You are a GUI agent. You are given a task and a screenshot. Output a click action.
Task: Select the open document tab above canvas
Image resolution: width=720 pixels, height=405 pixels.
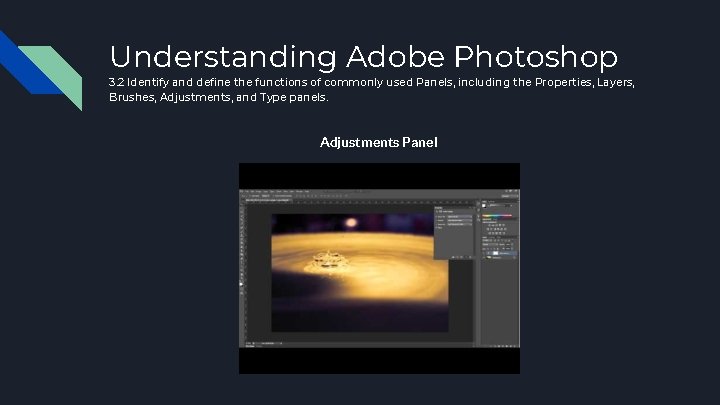coord(267,200)
